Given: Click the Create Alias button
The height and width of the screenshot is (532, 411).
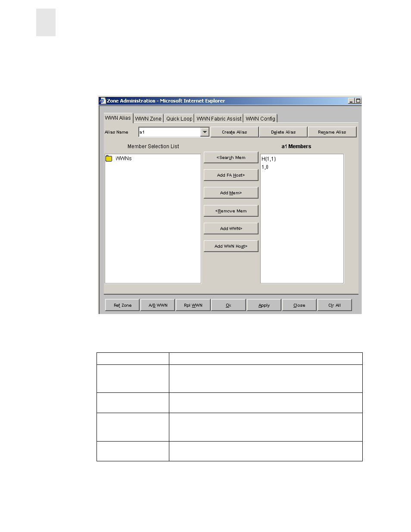Looking at the screenshot, I should [x=234, y=132].
